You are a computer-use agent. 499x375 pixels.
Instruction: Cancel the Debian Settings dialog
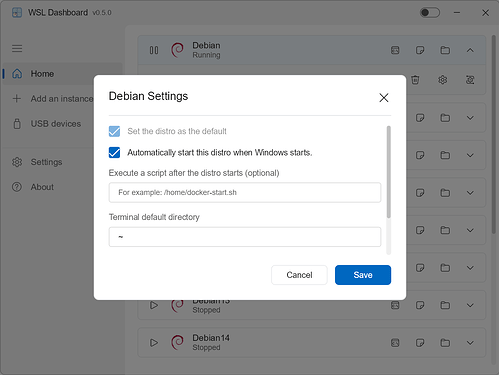click(299, 275)
